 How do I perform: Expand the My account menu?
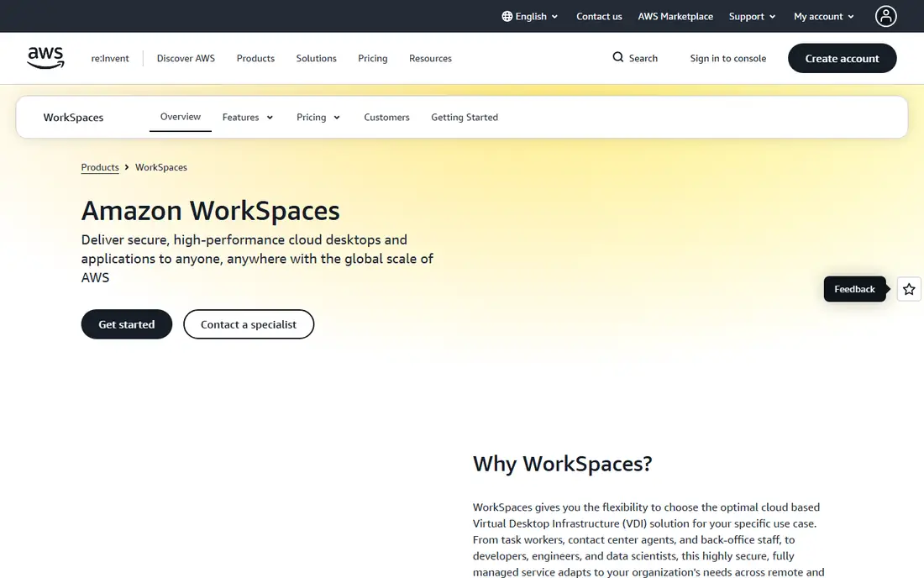click(x=824, y=17)
